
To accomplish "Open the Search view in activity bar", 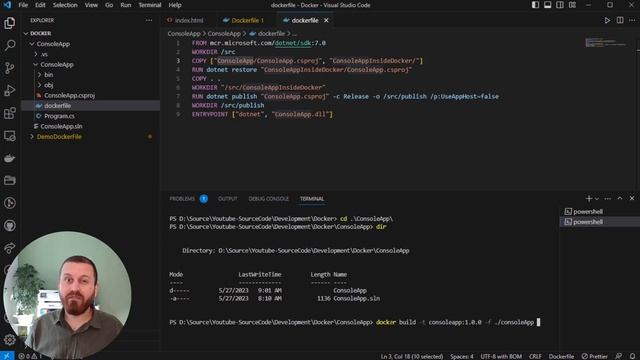I will tap(9, 45).
